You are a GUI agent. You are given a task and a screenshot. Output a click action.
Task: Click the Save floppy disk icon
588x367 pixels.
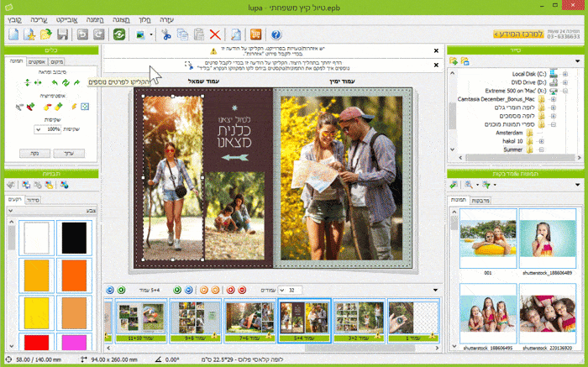(61, 34)
